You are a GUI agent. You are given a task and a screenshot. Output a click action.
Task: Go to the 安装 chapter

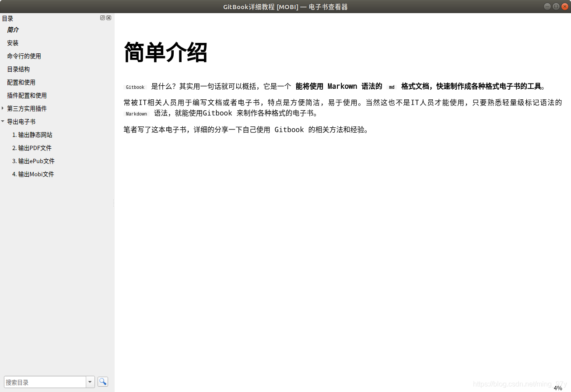13,43
